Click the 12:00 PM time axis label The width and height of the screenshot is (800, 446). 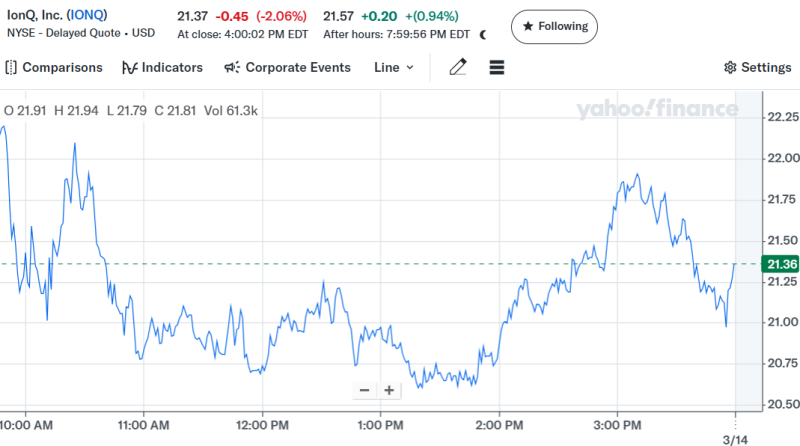click(262, 425)
